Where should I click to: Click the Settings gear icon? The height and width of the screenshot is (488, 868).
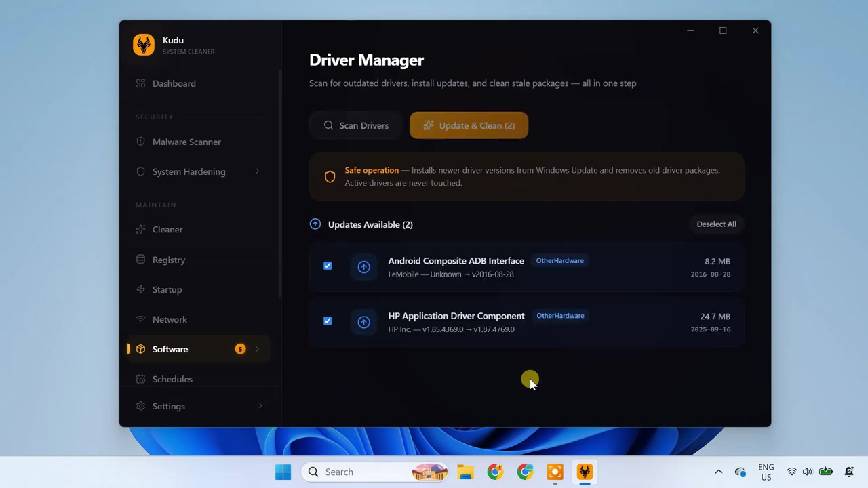coord(140,406)
